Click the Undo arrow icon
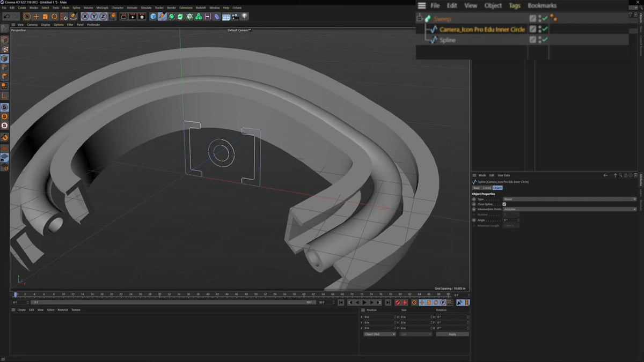 (x=7, y=16)
